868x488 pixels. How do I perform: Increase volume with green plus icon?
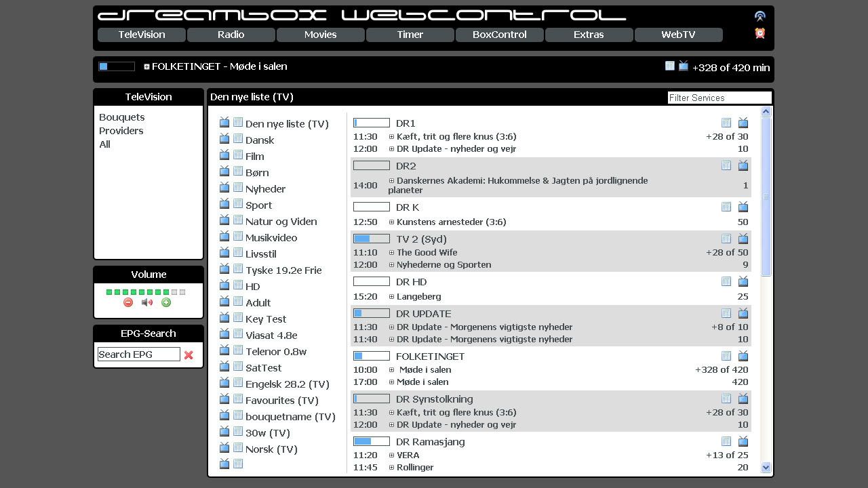(166, 302)
